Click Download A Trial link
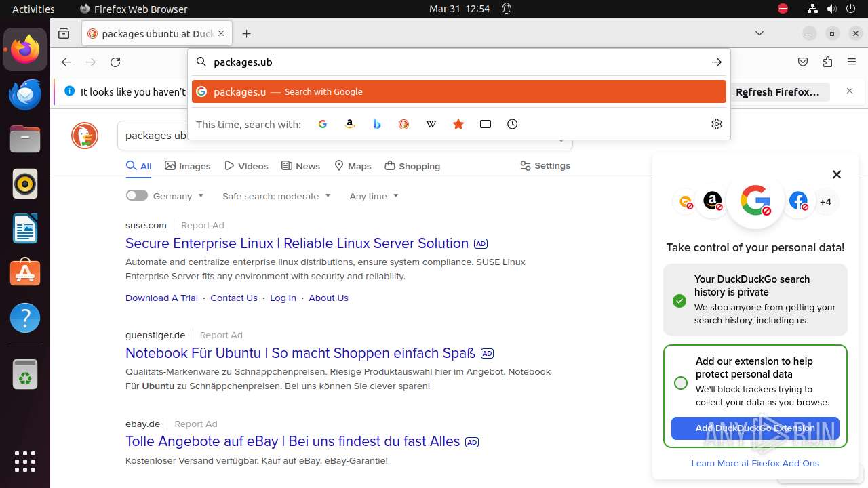Image resolution: width=868 pixels, height=488 pixels. pos(161,298)
